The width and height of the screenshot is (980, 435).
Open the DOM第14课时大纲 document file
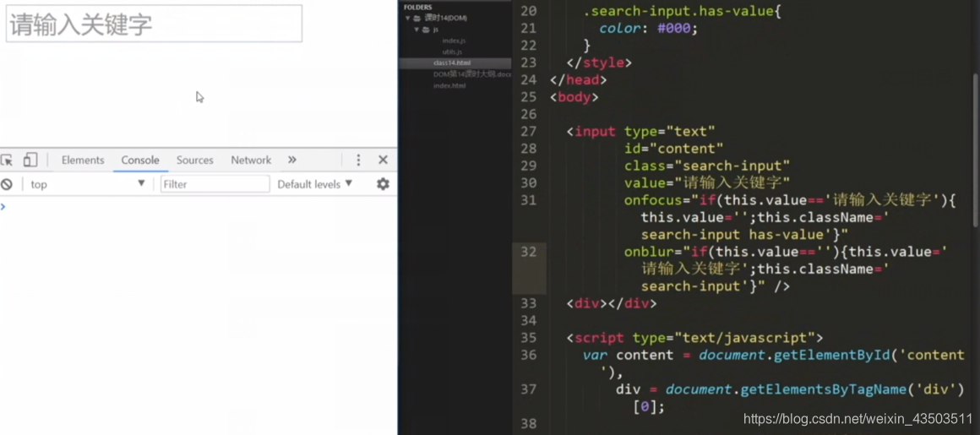tap(472, 74)
